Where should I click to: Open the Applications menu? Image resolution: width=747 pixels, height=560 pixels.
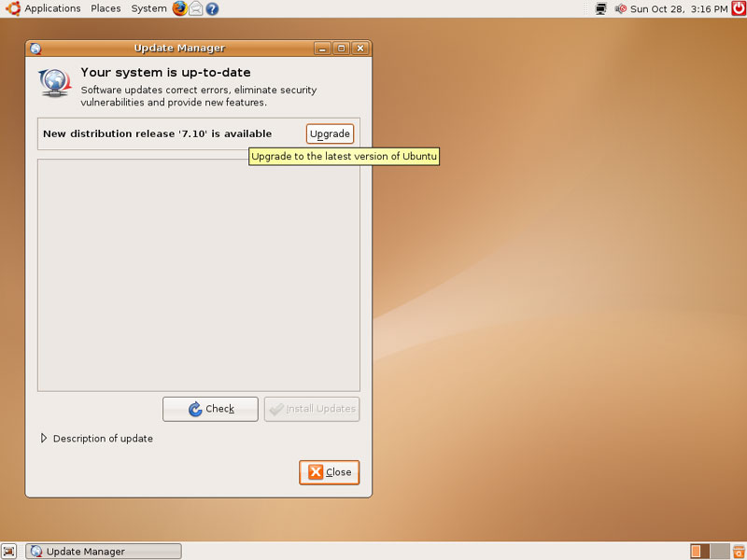[52, 8]
